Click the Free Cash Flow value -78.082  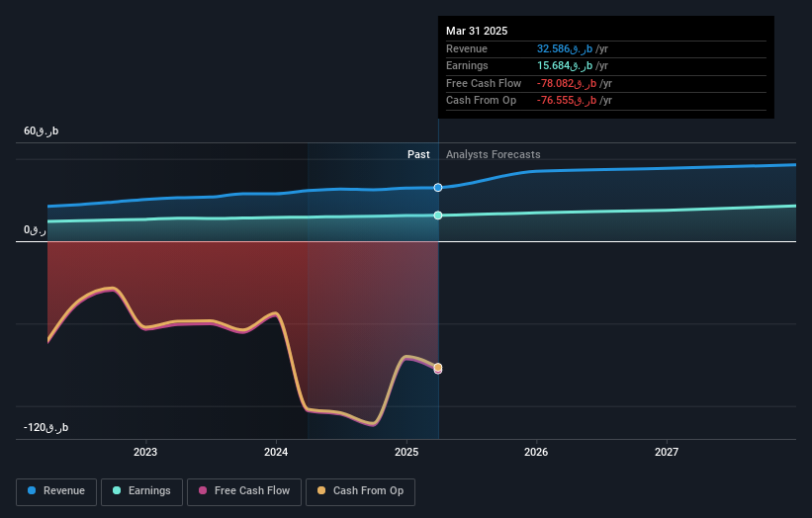(567, 83)
